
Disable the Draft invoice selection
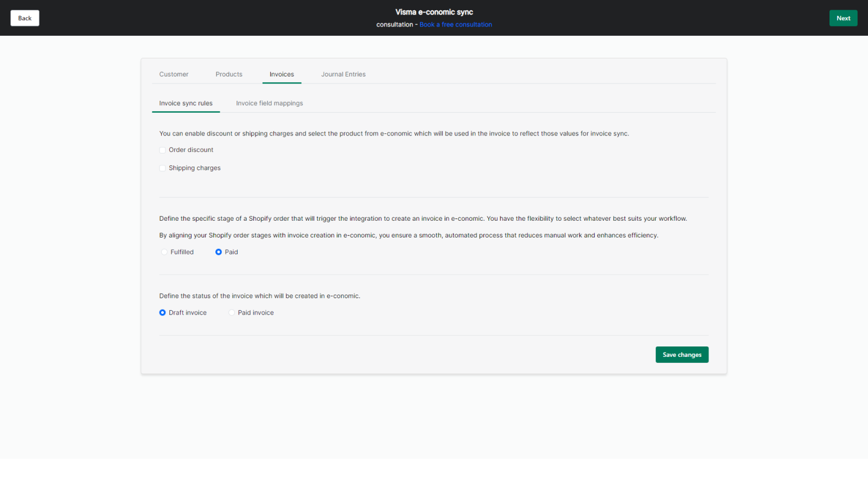pos(162,312)
